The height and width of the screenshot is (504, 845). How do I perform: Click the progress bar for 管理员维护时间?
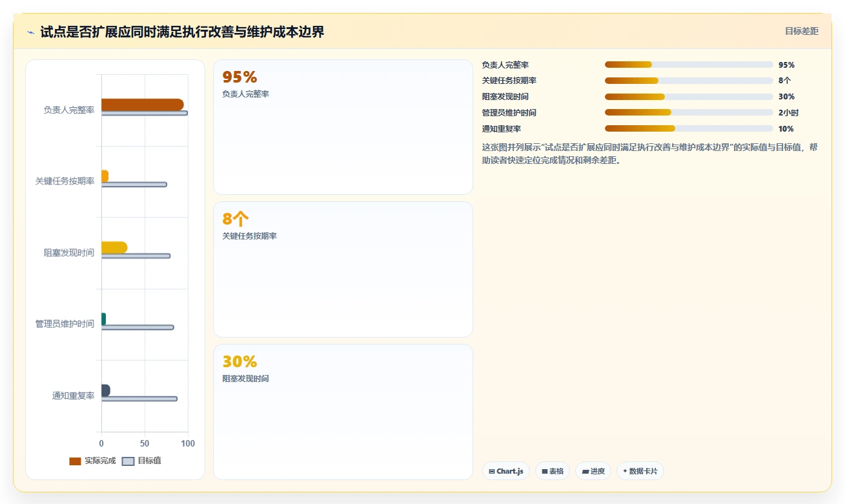point(689,112)
